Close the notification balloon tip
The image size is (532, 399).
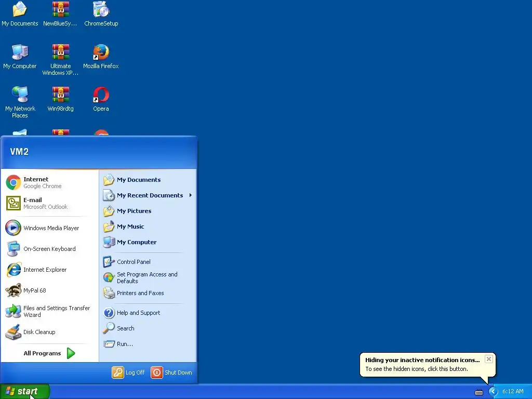[488, 359]
